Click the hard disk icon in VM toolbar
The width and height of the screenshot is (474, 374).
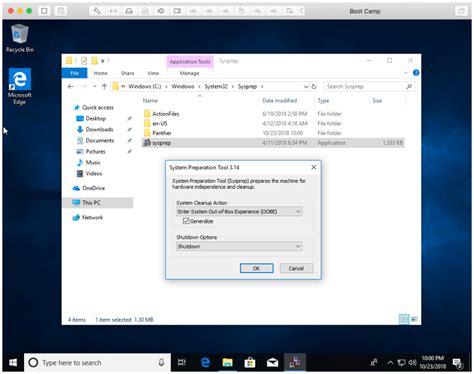[x=129, y=11]
